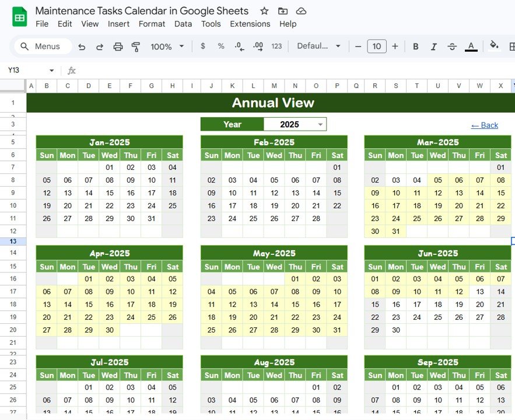Decrease font size with minus button
This screenshot has width=515, height=420.
click(x=358, y=46)
